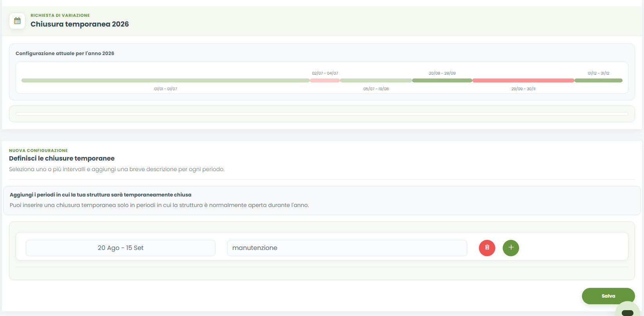Click the calendar icon beside Chiusura temporanea 2026
Image resolution: width=644 pixels, height=316 pixels.
(17, 21)
